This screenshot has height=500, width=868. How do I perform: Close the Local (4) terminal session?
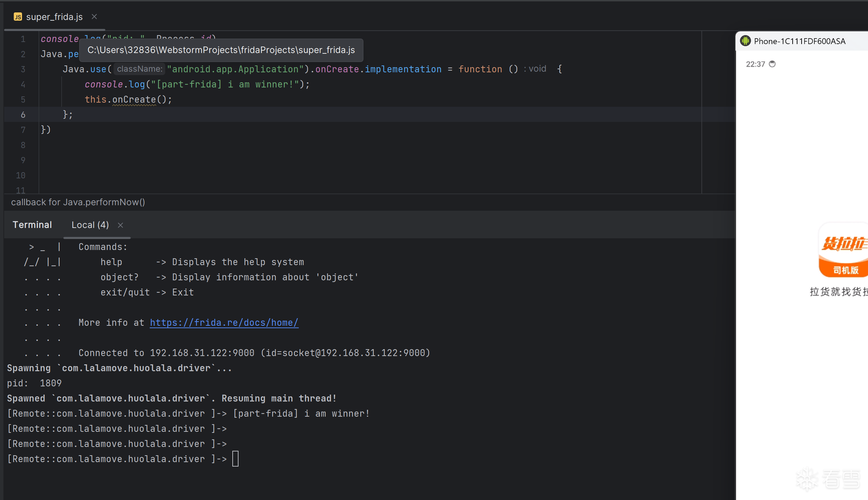(120, 225)
